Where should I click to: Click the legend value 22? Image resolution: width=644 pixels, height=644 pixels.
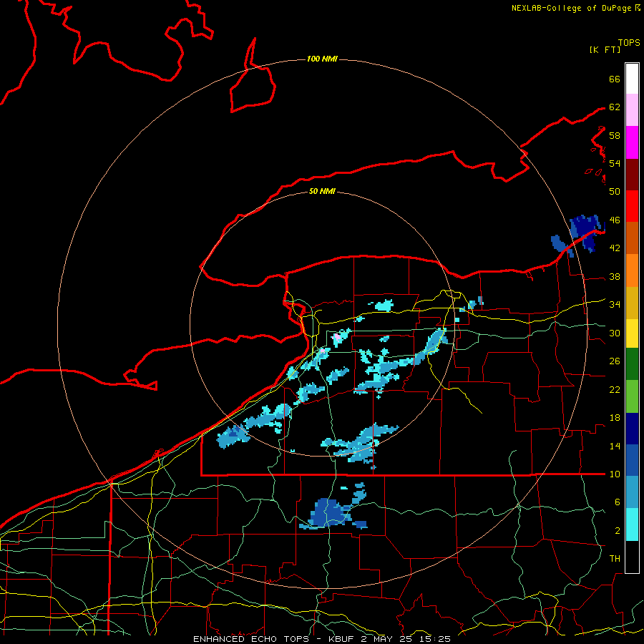point(615,390)
